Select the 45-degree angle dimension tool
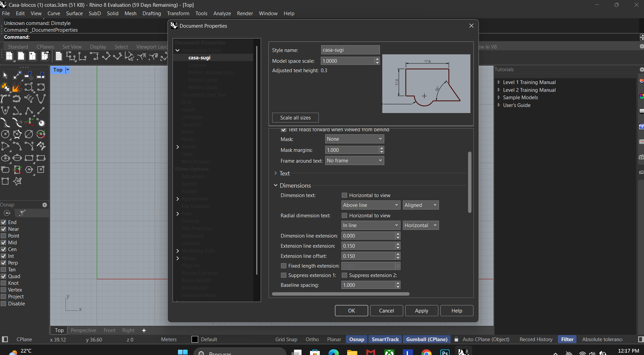Screen dimensions: 644x355 click(129, 56)
